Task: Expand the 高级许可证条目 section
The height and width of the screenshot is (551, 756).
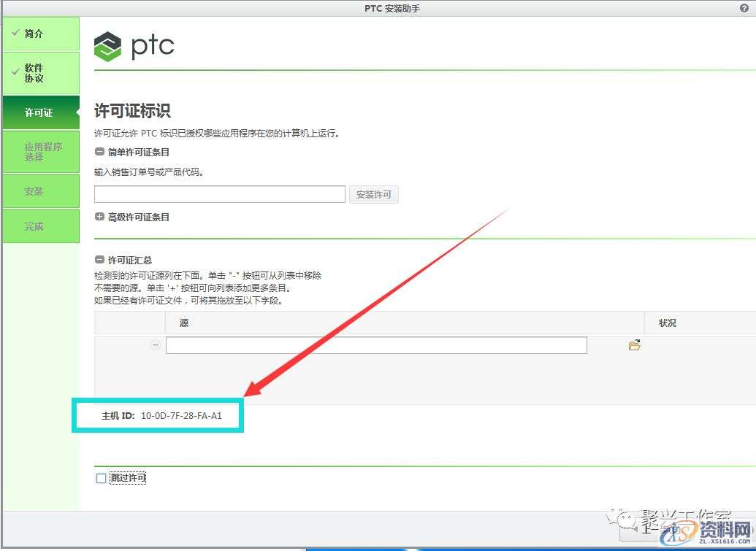Action: click(x=99, y=217)
